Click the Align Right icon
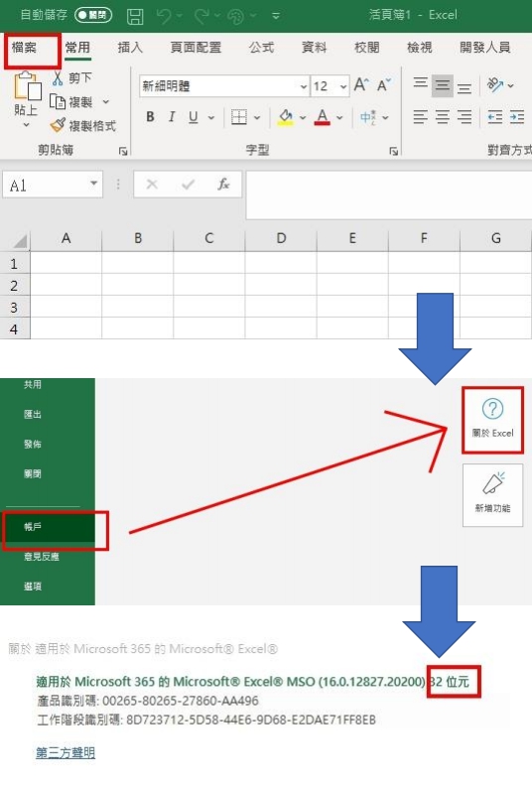 point(465,117)
